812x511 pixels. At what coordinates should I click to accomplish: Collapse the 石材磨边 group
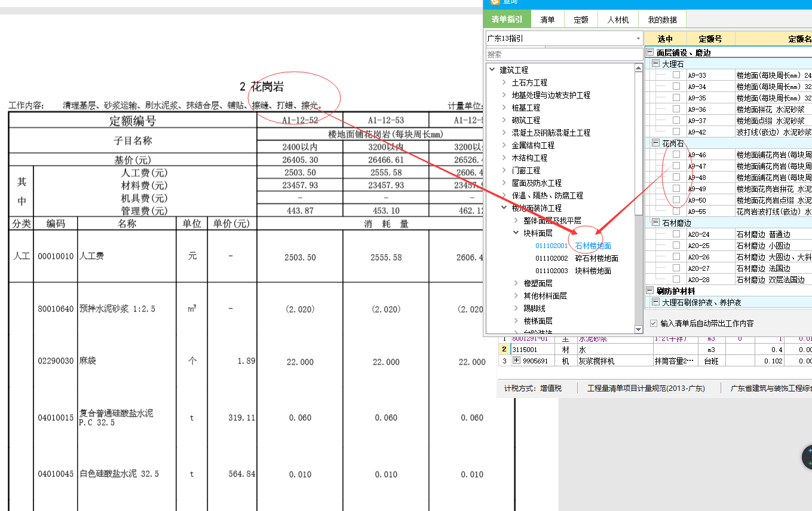pyautogui.click(x=655, y=223)
